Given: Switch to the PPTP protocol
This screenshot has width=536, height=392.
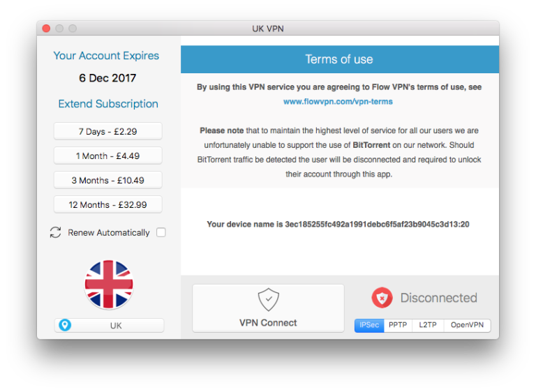Looking at the screenshot, I should [x=398, y=325].
